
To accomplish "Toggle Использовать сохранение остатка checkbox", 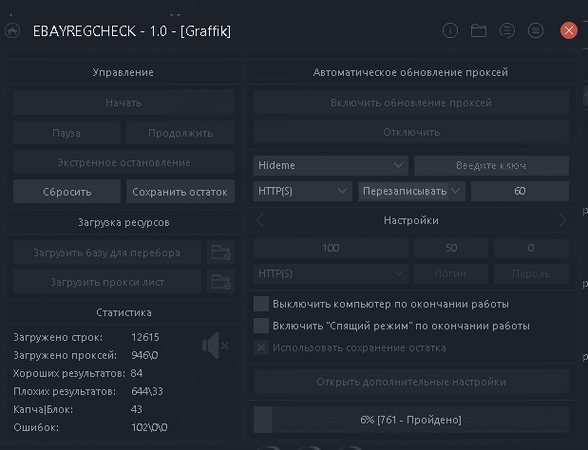I will (261, 347).
